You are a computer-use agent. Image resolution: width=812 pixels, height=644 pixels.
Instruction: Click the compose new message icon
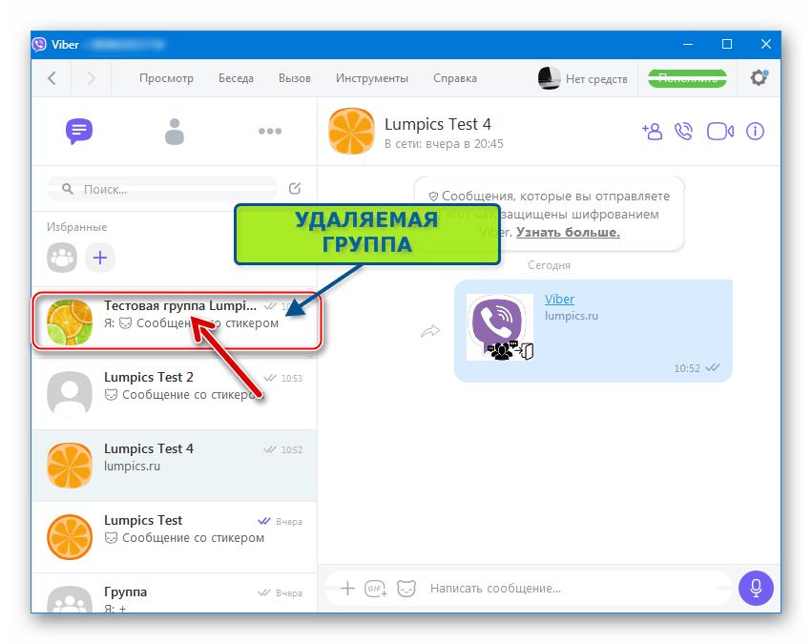click(295, 189)
